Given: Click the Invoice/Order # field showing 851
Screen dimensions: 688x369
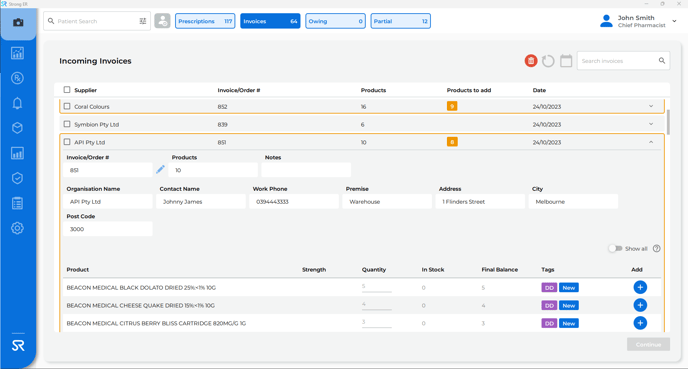Looking at the screenshot, I should [108, 170].
